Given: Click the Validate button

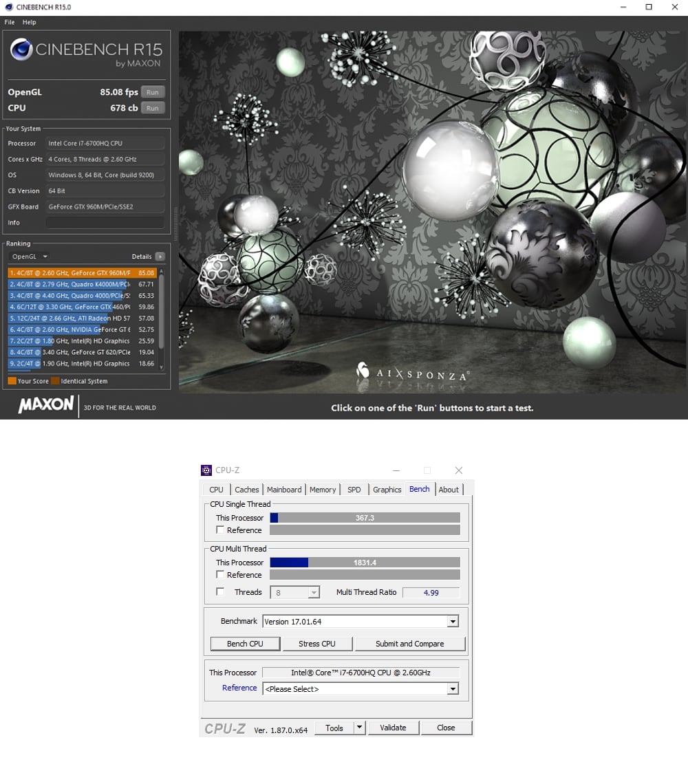Looking at the screenshot, I should 393,728.
